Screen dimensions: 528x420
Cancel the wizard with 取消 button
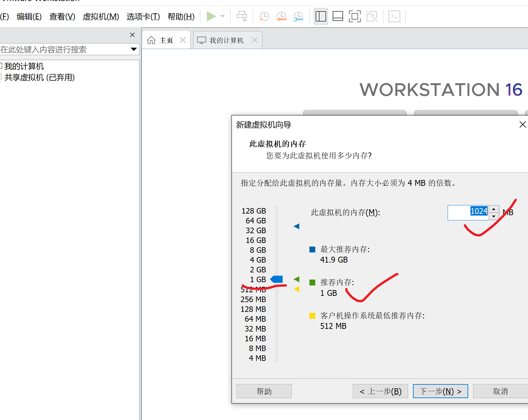tap(501, 391)
